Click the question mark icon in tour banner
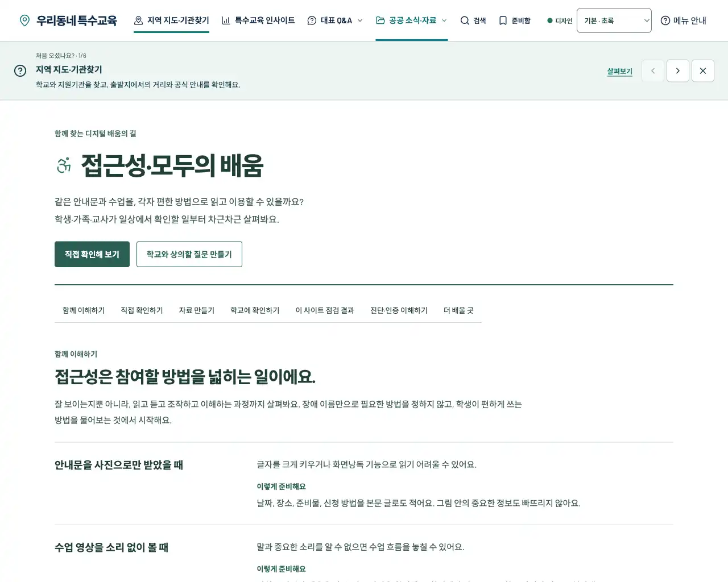 20,70
